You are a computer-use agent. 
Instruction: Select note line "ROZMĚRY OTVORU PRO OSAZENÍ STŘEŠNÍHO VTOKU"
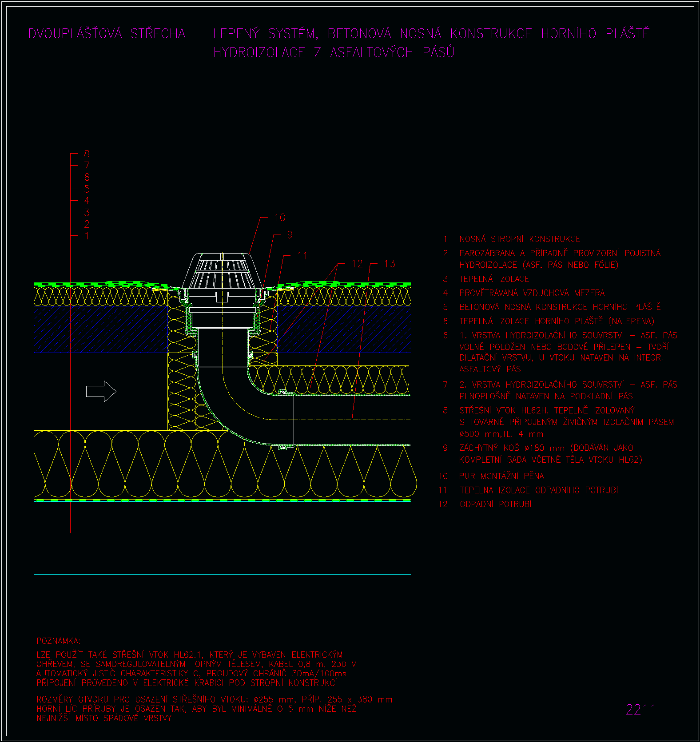tap(215, 699)
